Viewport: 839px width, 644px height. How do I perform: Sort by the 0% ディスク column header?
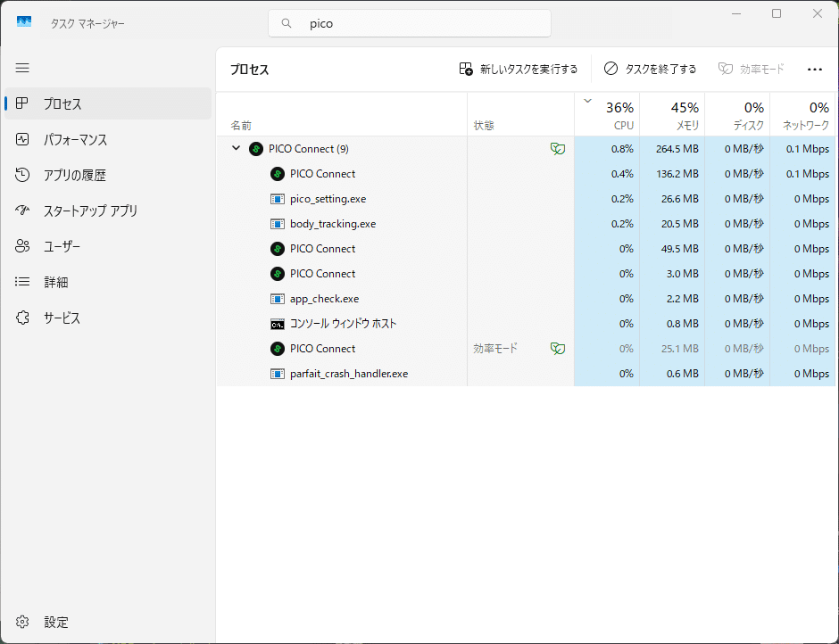(x=737, y=114)
